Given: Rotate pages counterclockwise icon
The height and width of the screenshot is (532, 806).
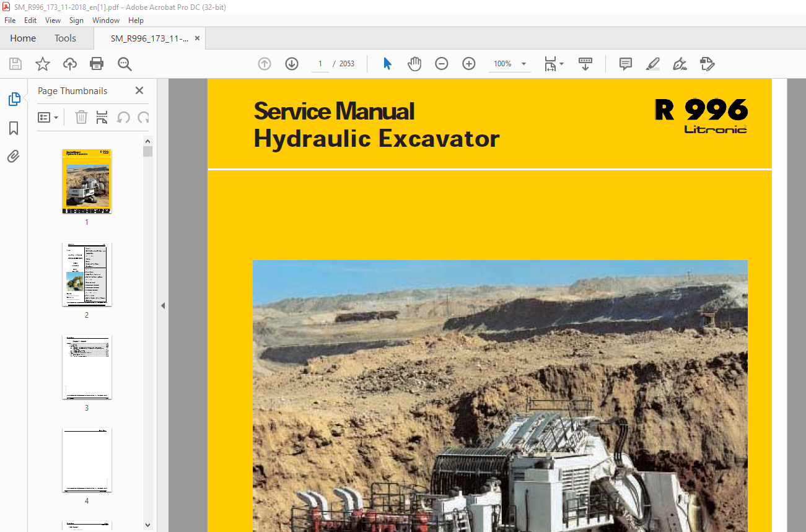Looking at the screenshot, I should click(x=123, y=117).
